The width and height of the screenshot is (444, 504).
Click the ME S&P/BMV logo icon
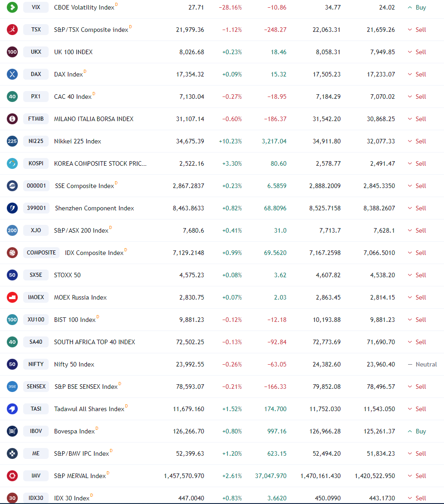pos(12,453)
